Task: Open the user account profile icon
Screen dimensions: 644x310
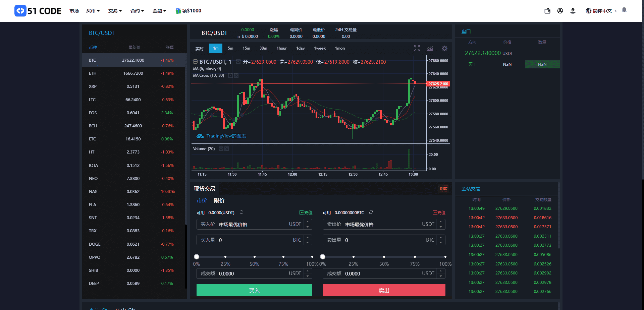Action: pyautogui.click(x=560, y=11)
